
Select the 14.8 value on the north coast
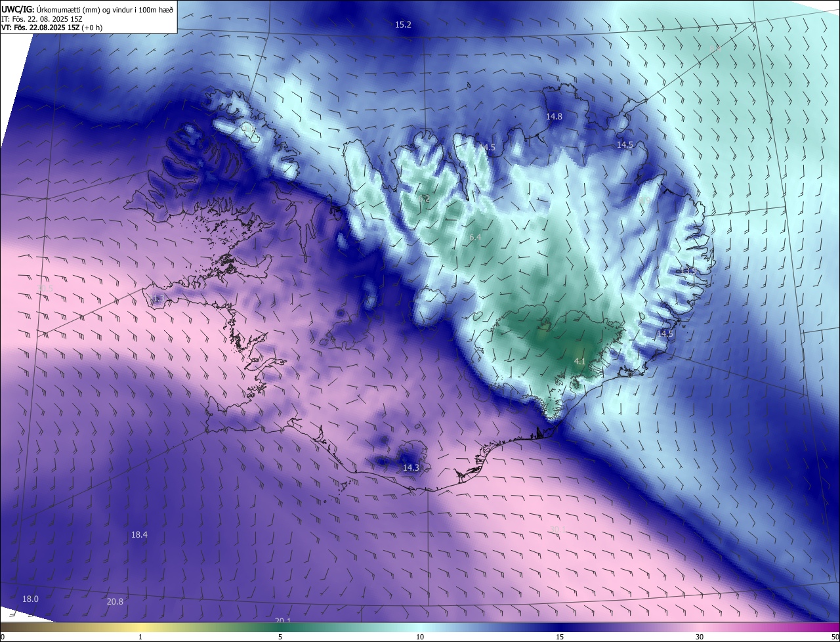tap(554, 116)
